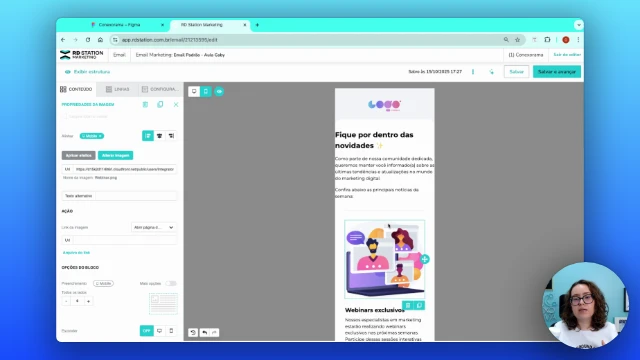Click the Mobile tag beside Preenchimento

[x=103, y=283]
